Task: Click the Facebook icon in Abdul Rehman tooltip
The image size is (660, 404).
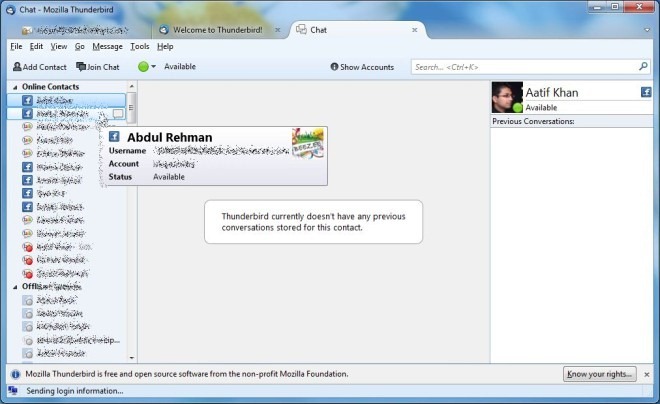Action: click(114, 136)
